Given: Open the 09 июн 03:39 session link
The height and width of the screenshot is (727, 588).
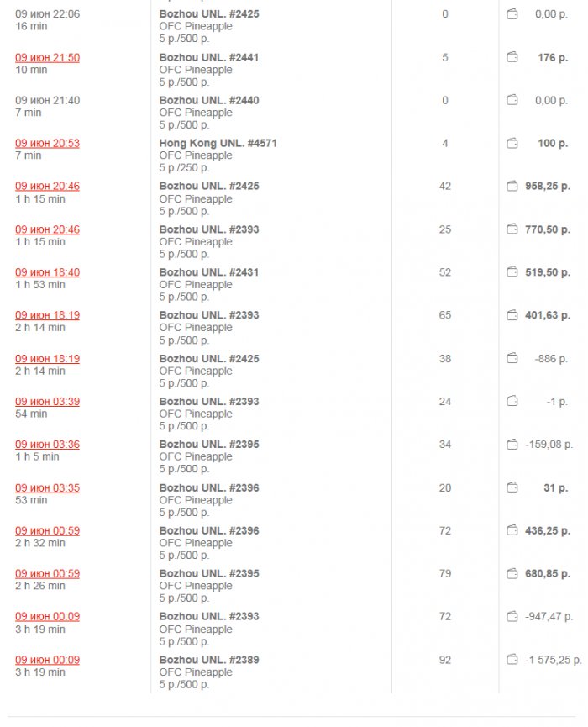Looking at the screenshot, I should [48, 402].
